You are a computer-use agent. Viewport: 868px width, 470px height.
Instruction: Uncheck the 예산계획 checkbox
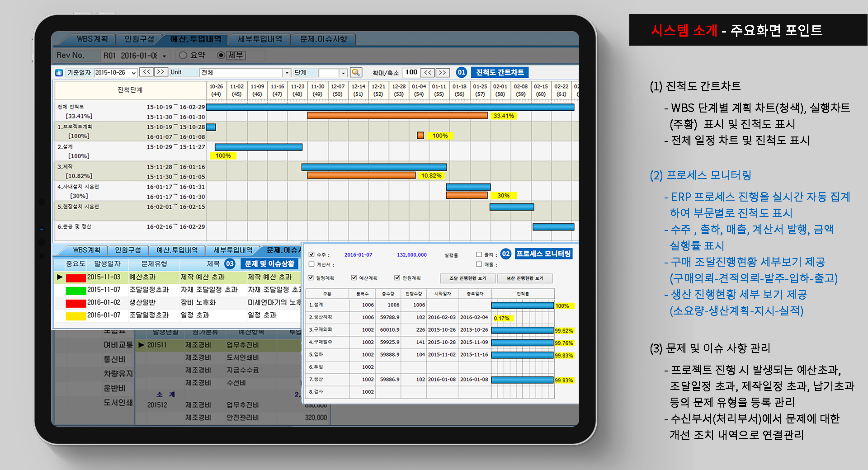(x=354, y=277)
